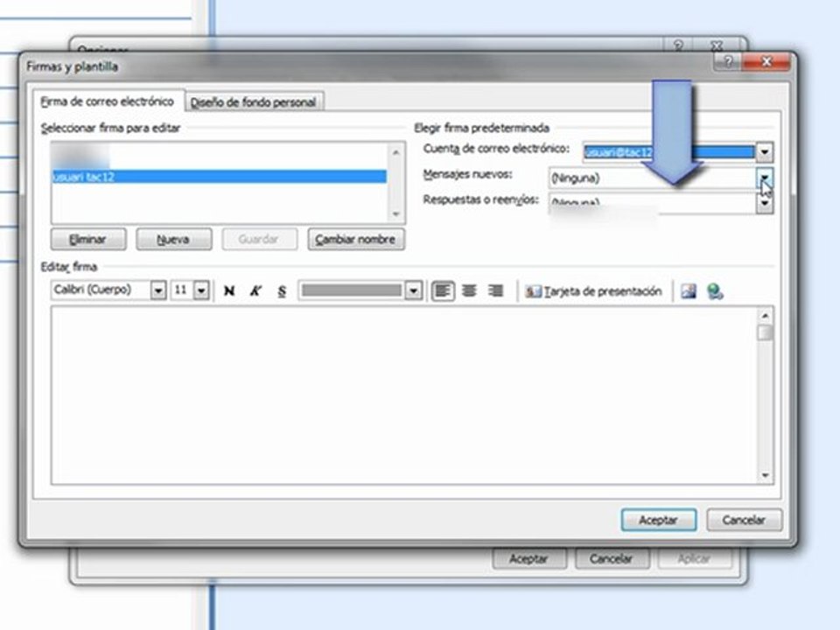The width and height of the screenshot is (840, 630).
Task: Click scroll up arrow of signature editor
Action: click(766, 316)
